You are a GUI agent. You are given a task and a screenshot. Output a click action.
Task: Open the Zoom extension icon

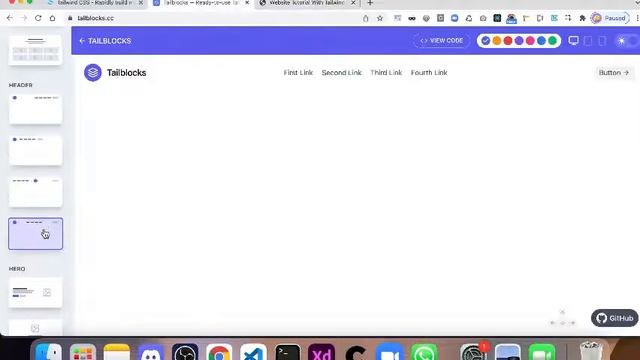(454, 18)
